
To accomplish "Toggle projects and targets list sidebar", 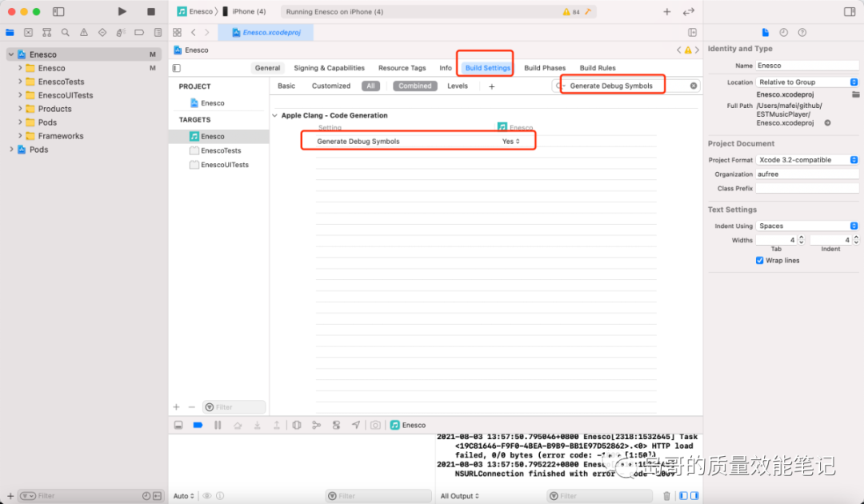I will pos(176,68).
